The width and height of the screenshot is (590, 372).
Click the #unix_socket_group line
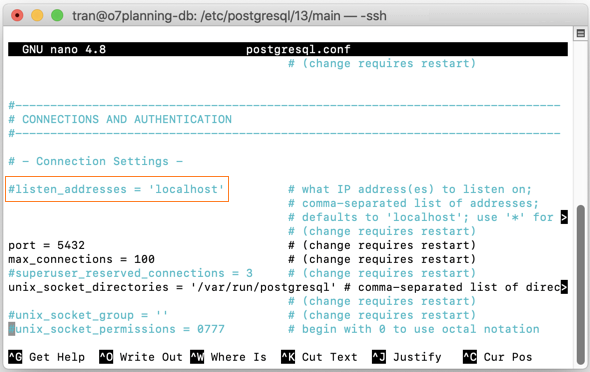point(88,315)
